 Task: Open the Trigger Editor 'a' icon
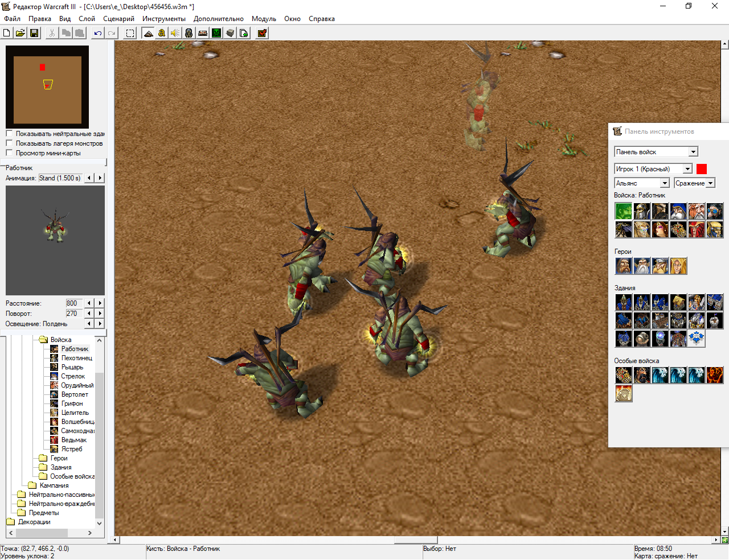point(162,33)
